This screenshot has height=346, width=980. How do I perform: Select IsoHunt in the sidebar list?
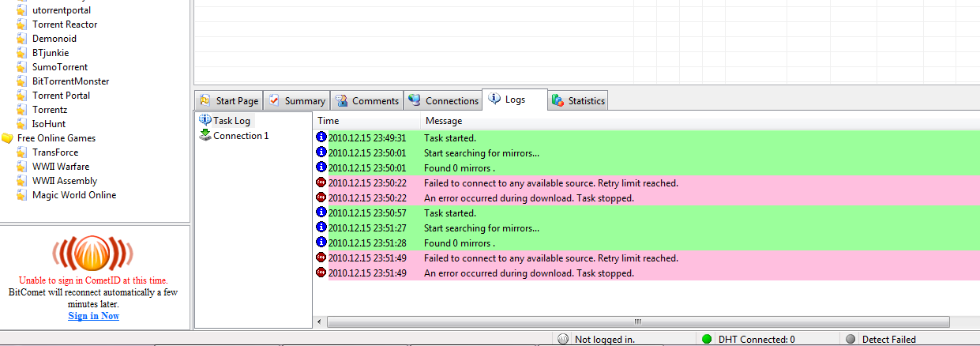[49, 124]
